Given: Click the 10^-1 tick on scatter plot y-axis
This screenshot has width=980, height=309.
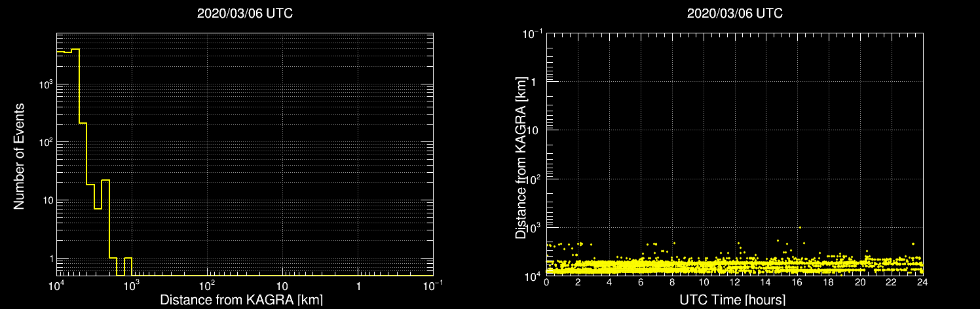Looking at the screenshot, I should (533, 33).
